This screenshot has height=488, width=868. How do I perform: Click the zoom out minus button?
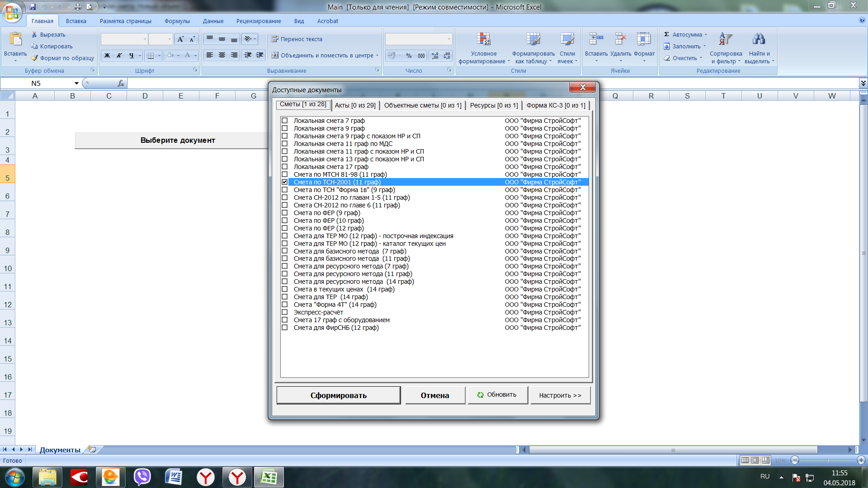(x=795, y=460)
